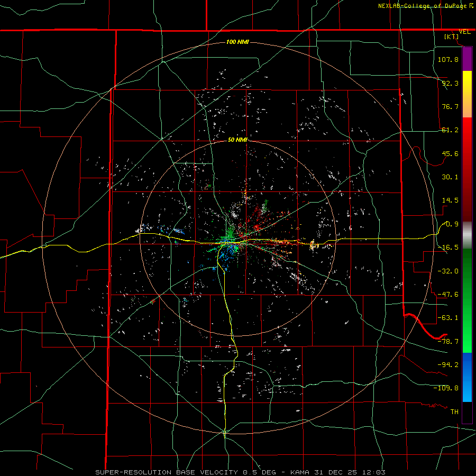Select the 61.2 velocity scale value
Image resolution: width=476 pixels, height=476 pixels.
pyautogui.click(x=450, y=130)
